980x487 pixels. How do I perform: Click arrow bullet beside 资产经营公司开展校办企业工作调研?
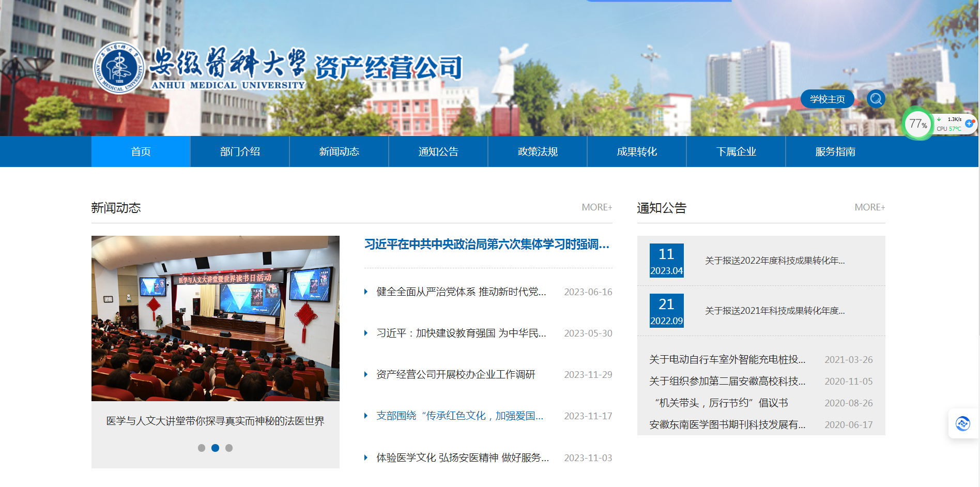[366, 374]
